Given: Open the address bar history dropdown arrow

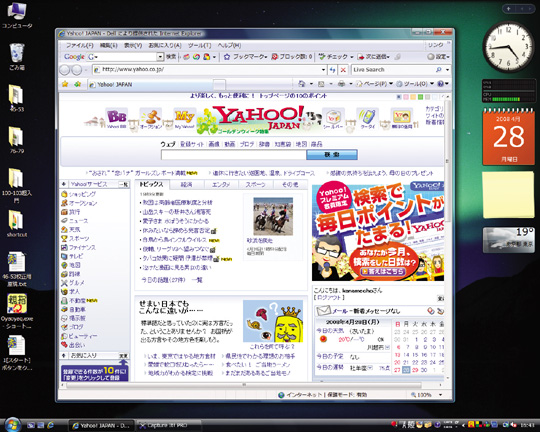Looking at the screenshot, I should click(x=323, y=70).
